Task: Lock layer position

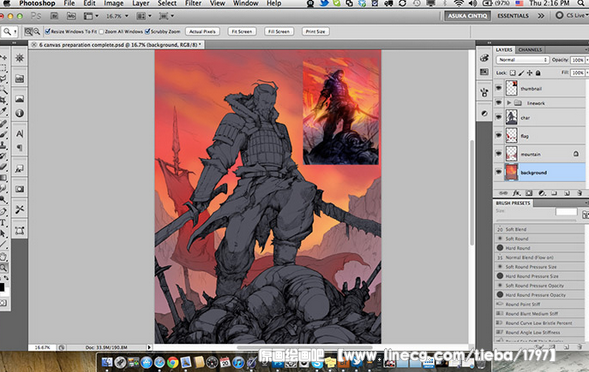Action: click(x=530, y=73)
